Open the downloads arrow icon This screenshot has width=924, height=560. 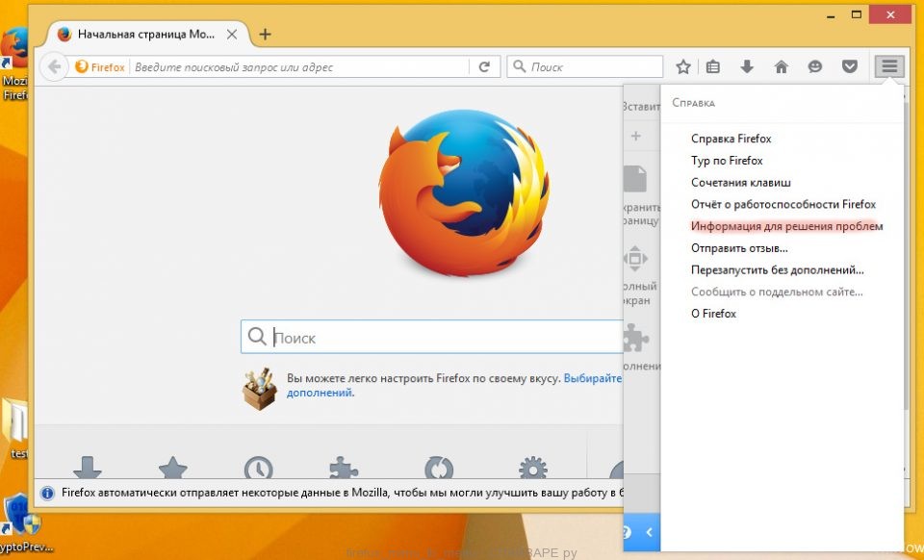pyautogui.click(x=747, y=66)
